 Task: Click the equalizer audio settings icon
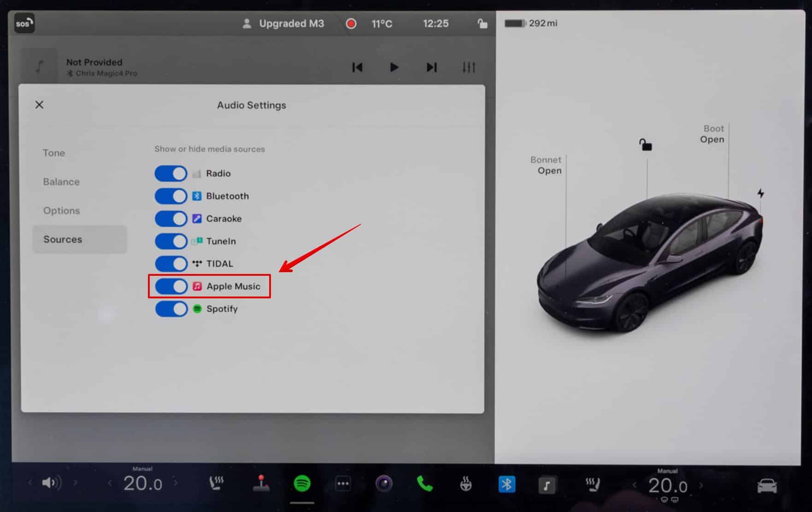point(469,68)
